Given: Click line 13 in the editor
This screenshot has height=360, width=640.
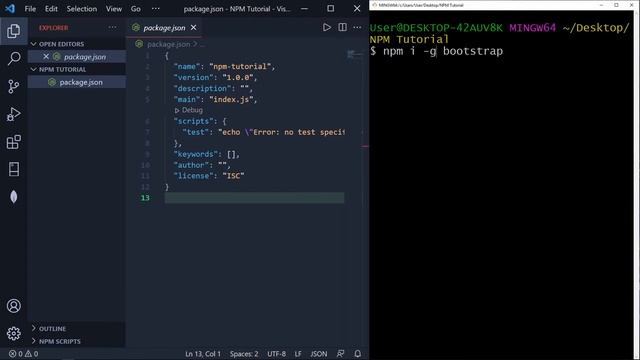Looking at the screenshot, I should (x=254, y=198).
